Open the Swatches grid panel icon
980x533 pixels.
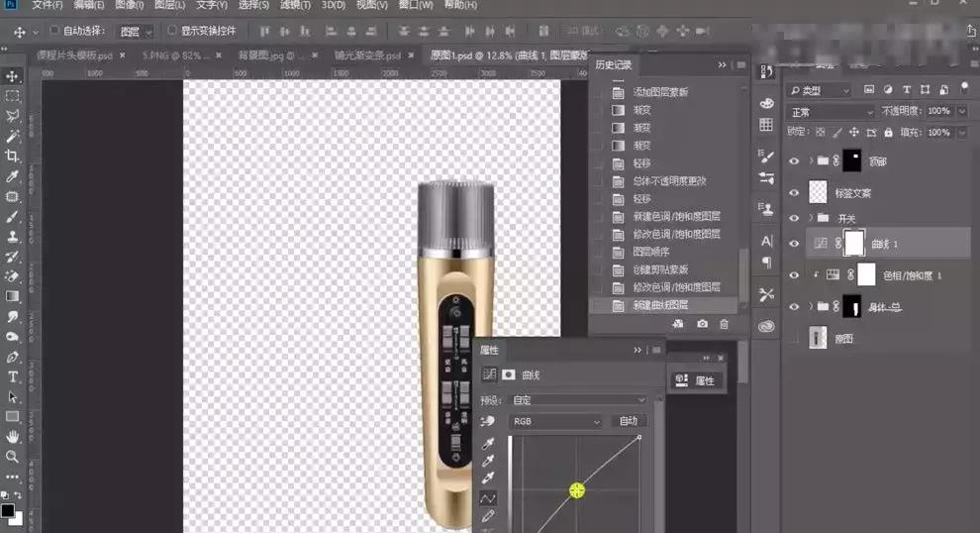pyautogui.click(x=766, y=125)
